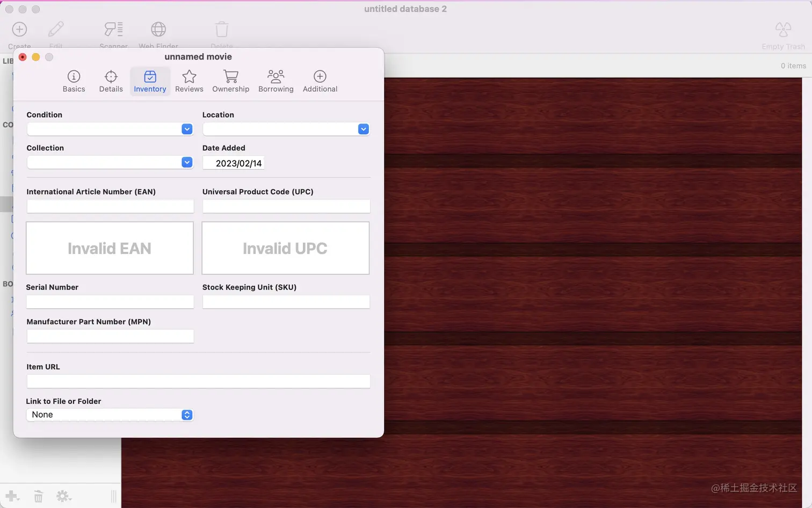Focus the International Article Number (EAN) field
Screen dimensions: 812x508
[110, 206]
